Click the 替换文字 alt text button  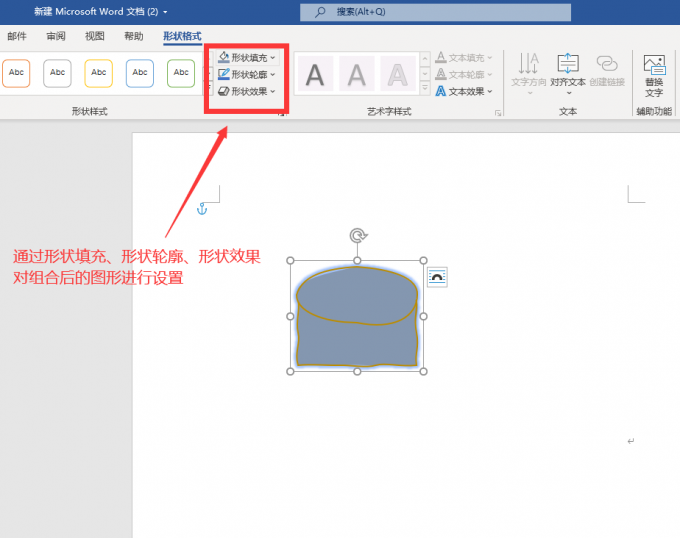tap(654, 75)
